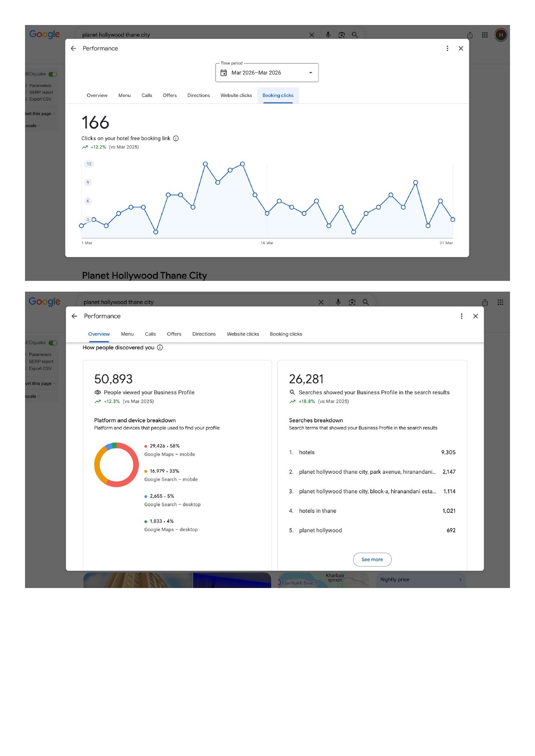Open Google apps grid in lower header
The image size is (535, 756).
[500, 302]
